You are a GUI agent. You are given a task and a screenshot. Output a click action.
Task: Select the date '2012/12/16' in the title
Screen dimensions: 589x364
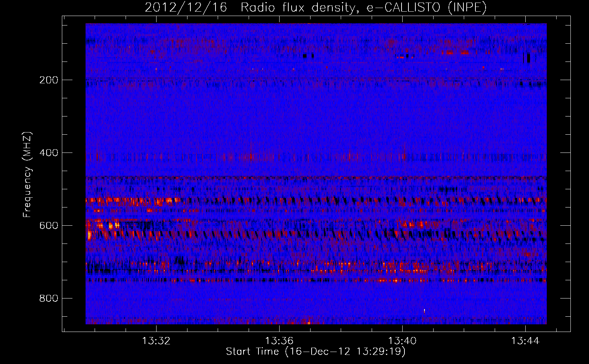pyautogui.click(x=186, y=8)
